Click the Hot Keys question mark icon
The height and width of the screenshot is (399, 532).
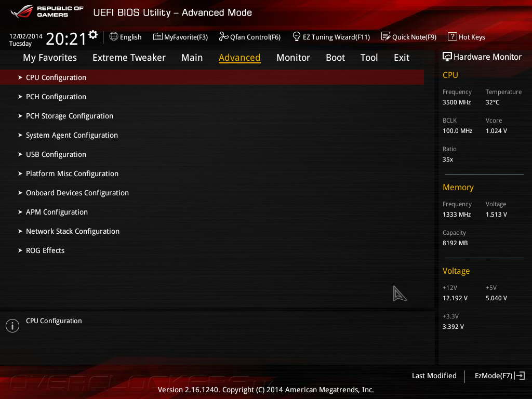[453, 36]
